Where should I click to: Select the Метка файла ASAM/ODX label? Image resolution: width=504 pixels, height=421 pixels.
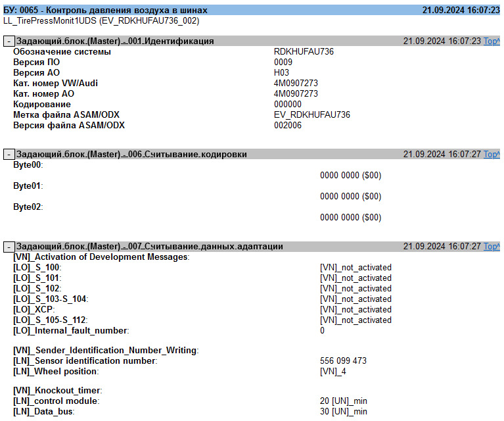[66, 115]
